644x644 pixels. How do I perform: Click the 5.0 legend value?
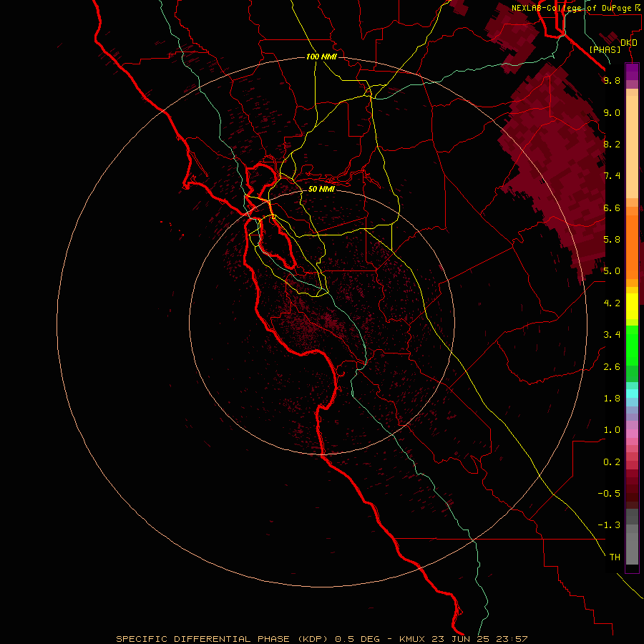pyautogui.click(x=612, y=271)
